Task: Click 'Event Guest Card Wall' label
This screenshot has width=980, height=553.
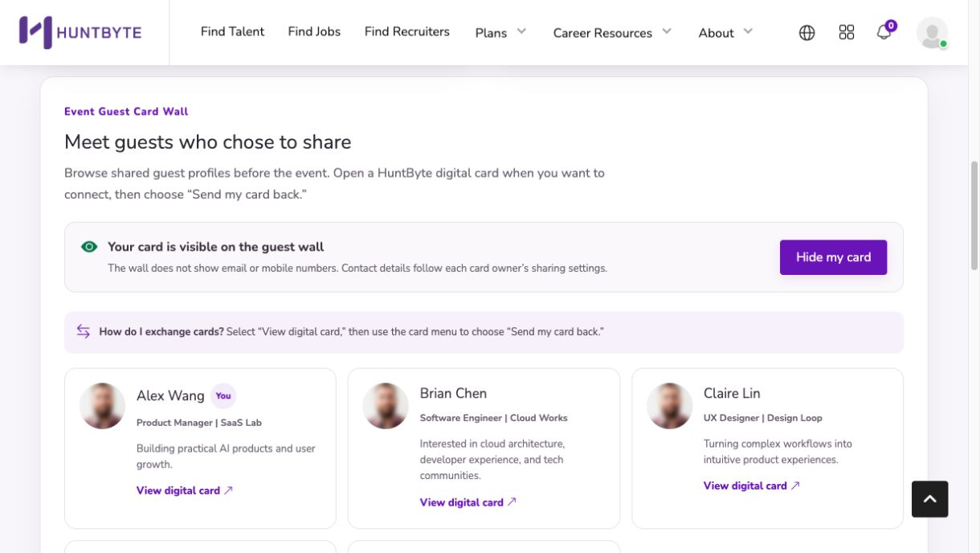Action: click(x=126, y=112)
